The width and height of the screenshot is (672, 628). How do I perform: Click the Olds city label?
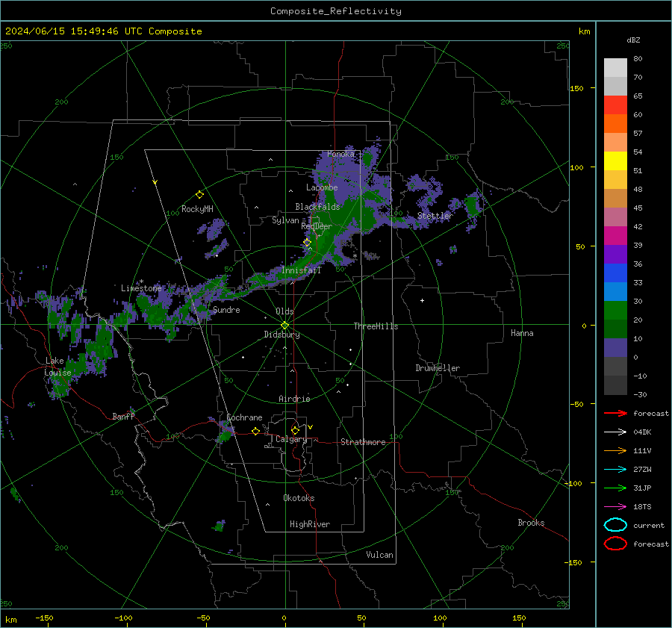pyautogui.click(x=284, y=311)
